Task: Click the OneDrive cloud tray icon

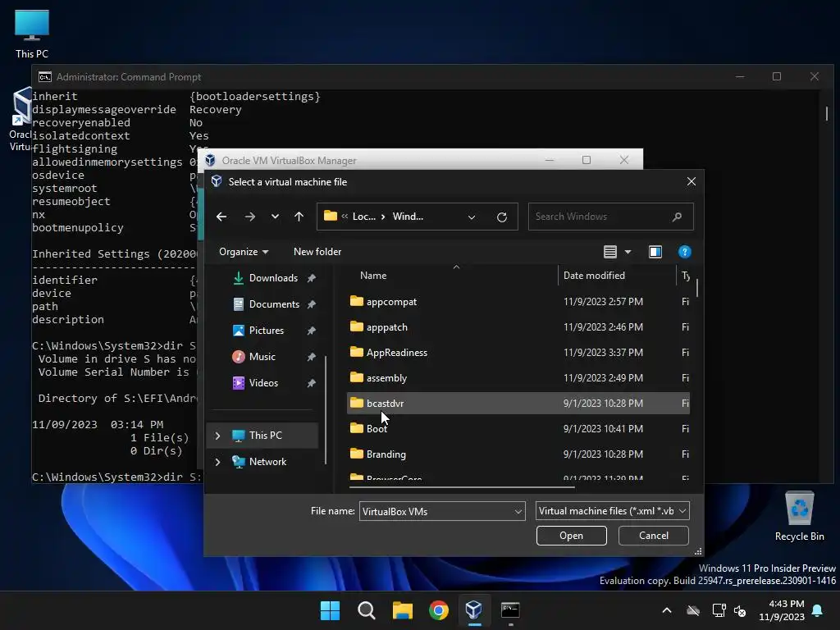Action: point(693,610)
